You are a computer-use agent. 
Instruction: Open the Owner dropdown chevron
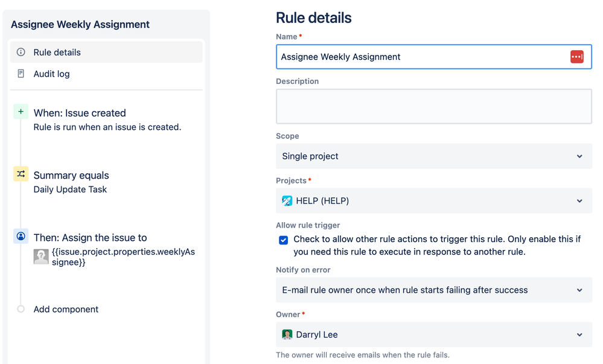pos(579,334)
